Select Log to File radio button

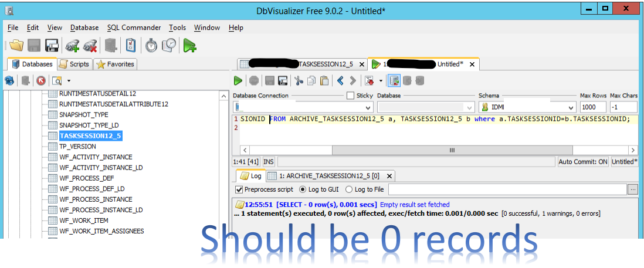[349, 189]
